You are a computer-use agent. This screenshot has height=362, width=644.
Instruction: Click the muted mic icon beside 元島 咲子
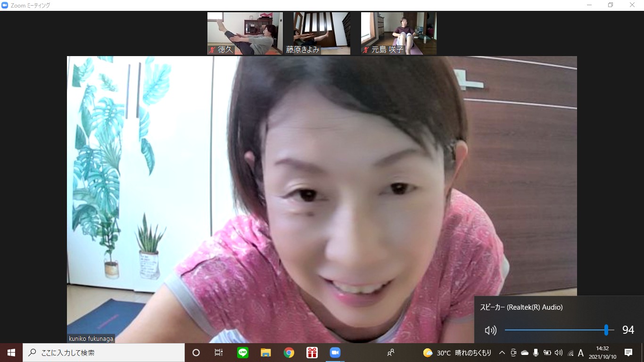tap(366, 50)
